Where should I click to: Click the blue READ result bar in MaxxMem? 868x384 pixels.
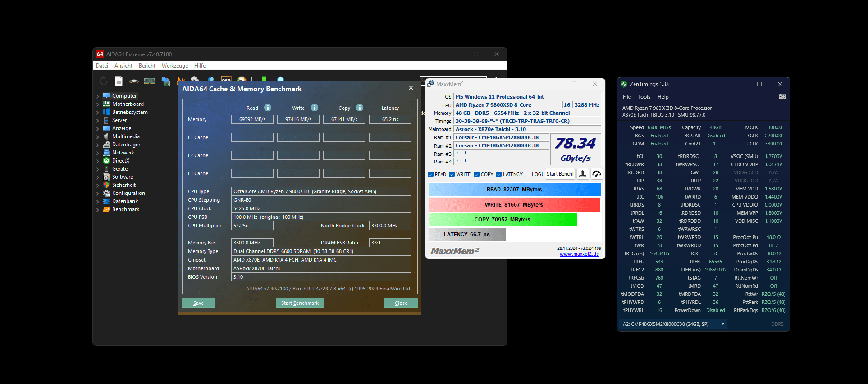(515, 190)
